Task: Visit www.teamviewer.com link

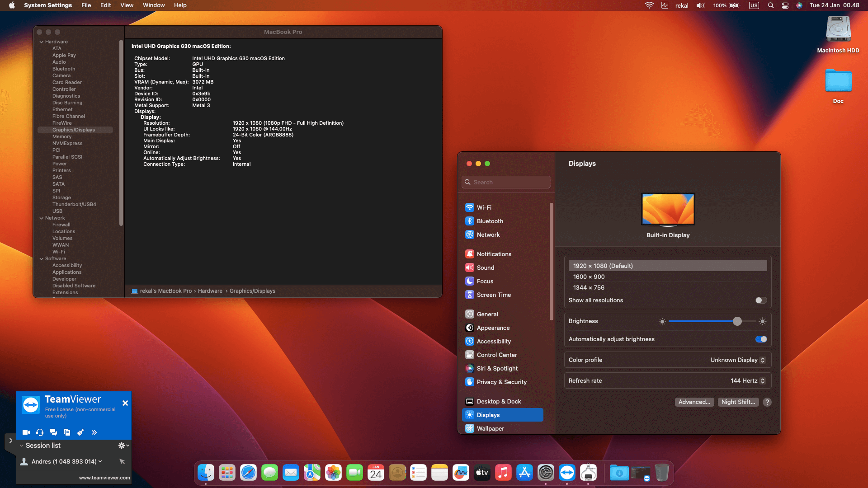Action: pyautogui.click(x=104, y=477)
